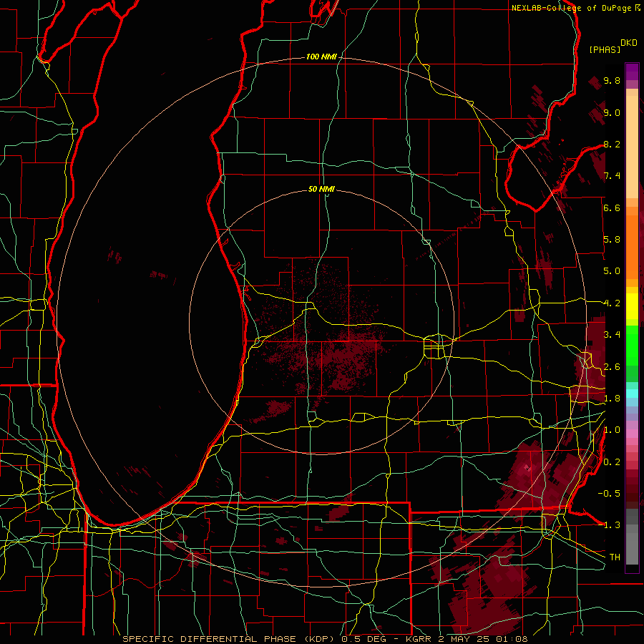Click the 2.6 scale value
The width and height of the screenshot is (644, 644).
pyautogui.click(x=612, y=367)
